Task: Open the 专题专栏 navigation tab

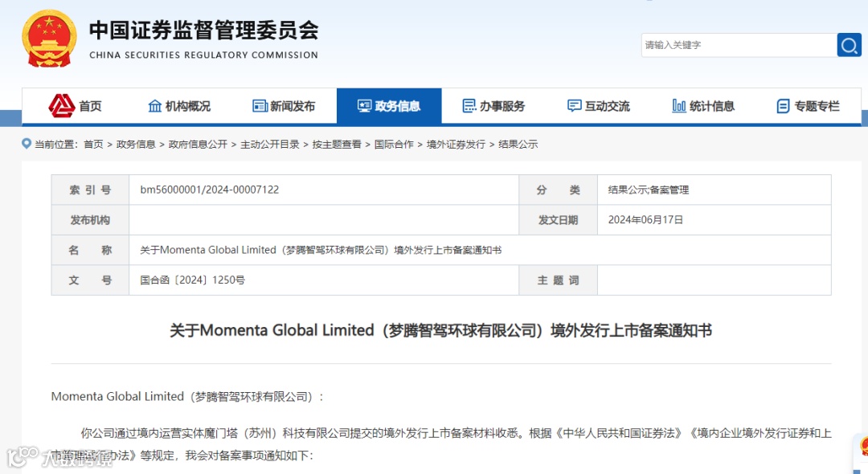Action: 809,105
